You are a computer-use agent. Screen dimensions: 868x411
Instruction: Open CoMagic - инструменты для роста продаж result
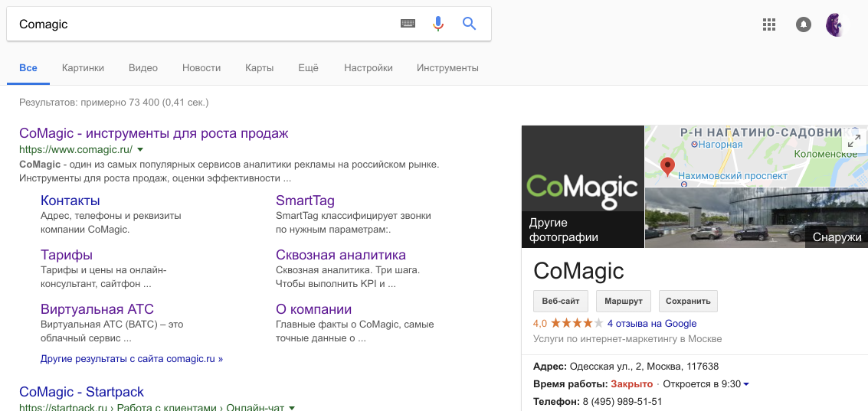[154, 133]
